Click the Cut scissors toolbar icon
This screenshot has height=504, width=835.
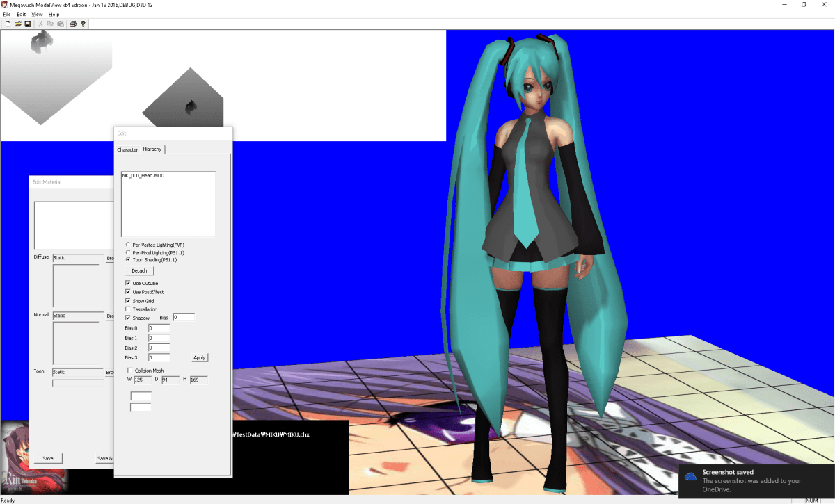[40, 23]
